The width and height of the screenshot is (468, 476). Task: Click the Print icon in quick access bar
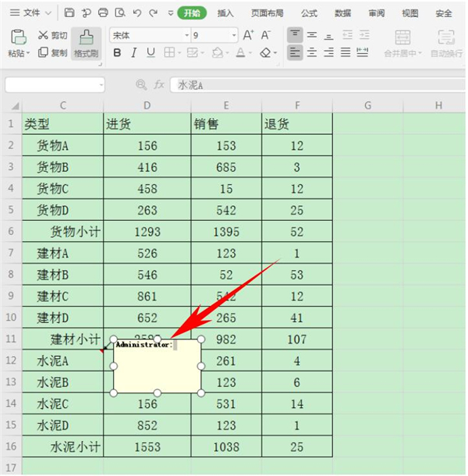[x=103, y=13]
